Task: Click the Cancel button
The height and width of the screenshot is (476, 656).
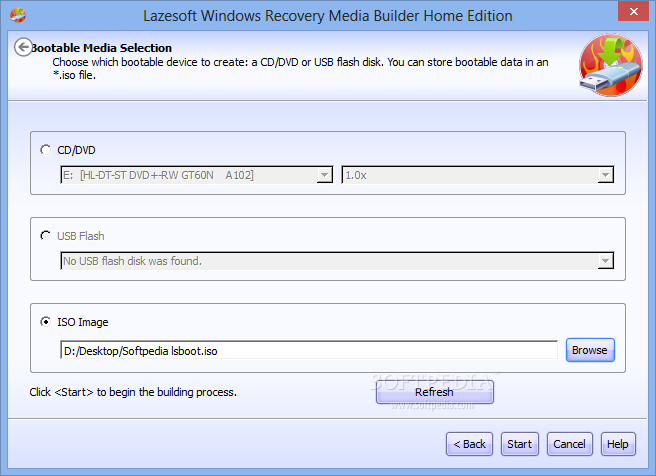Action: point(569,444)
